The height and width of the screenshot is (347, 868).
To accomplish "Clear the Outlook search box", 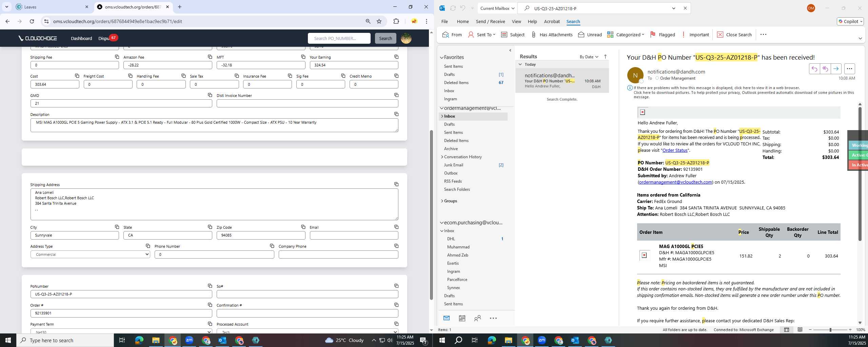I will click(685, 8).
